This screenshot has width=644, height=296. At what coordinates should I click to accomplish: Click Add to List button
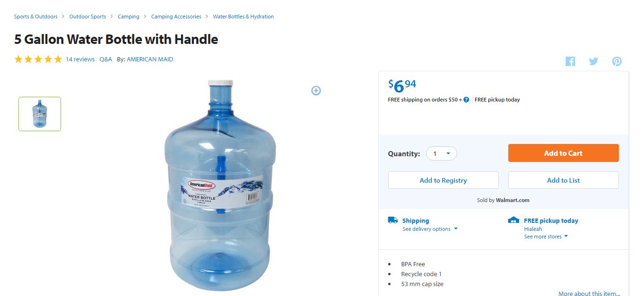point(563,180)
